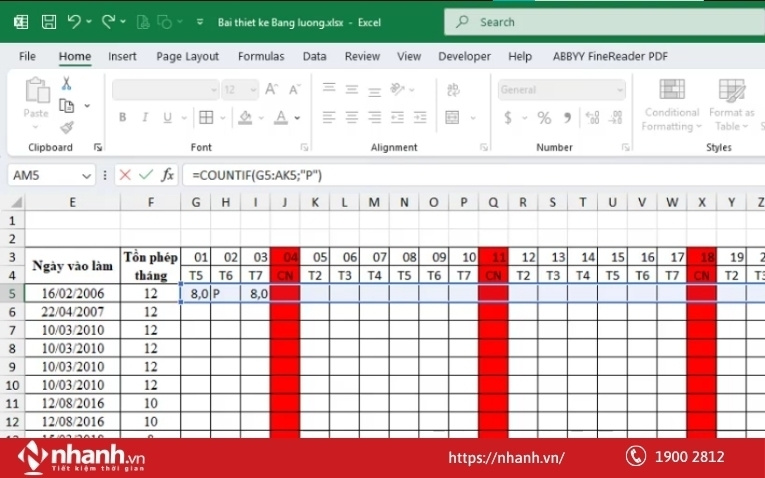Toggle Bold formatting
This screenshot has height=478, width=765.
pos(122,117)
